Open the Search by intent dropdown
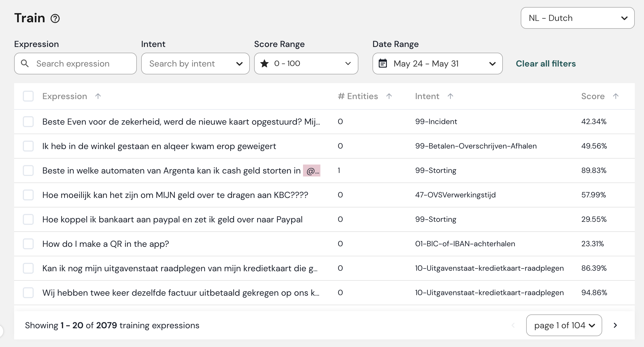Viewport: 644px width, 347px height. pyautogui.click(x=195, y=64)
